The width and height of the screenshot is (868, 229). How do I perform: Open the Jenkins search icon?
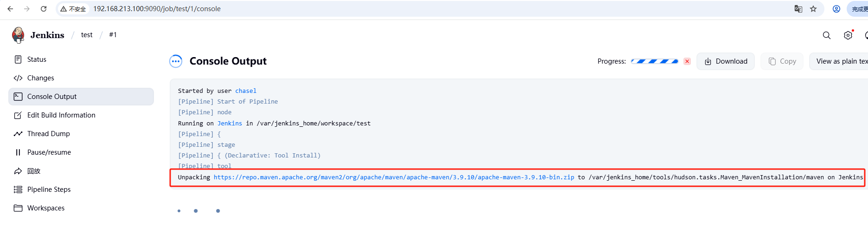(826, 35)
